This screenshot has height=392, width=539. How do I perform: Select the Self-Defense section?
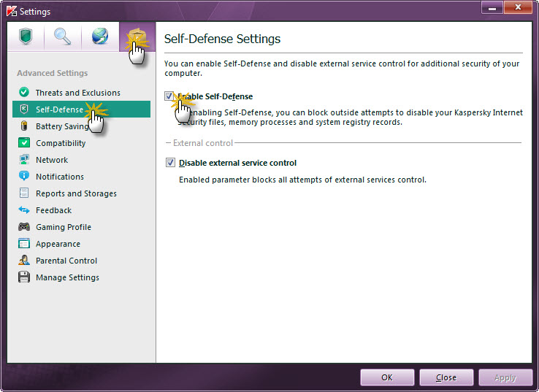point(82,109)
